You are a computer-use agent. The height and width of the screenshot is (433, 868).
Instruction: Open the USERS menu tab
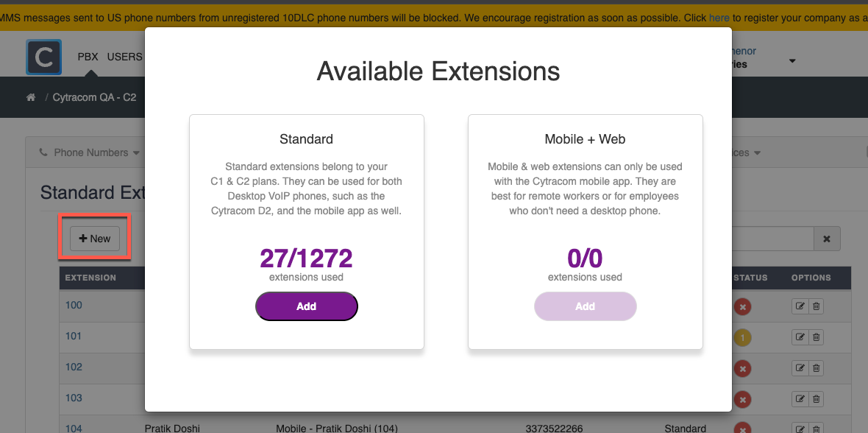click(x=124, y=57)
